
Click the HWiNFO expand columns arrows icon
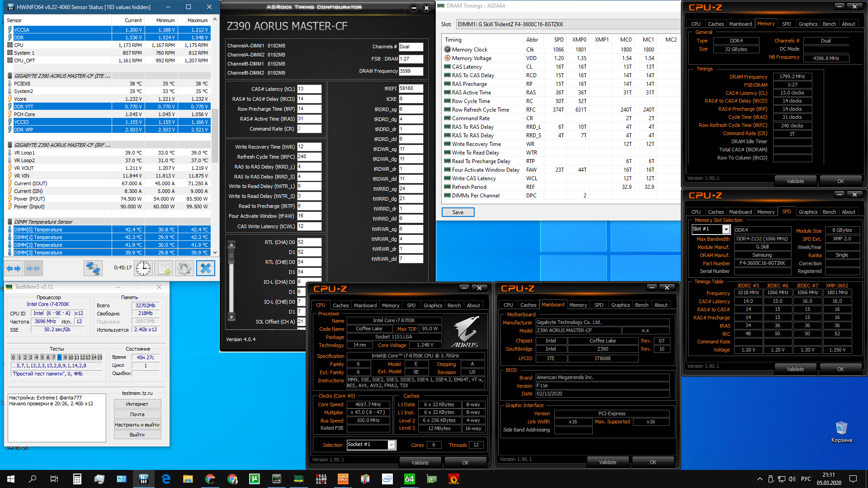point(14,268)
